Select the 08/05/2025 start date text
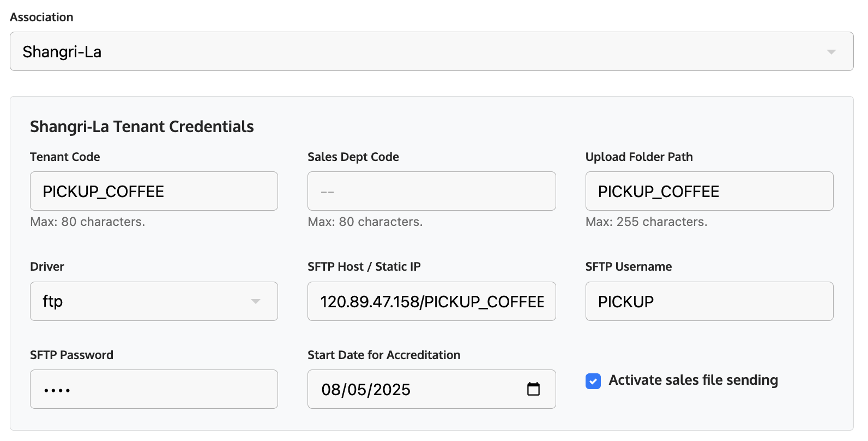 click(366, 390)
